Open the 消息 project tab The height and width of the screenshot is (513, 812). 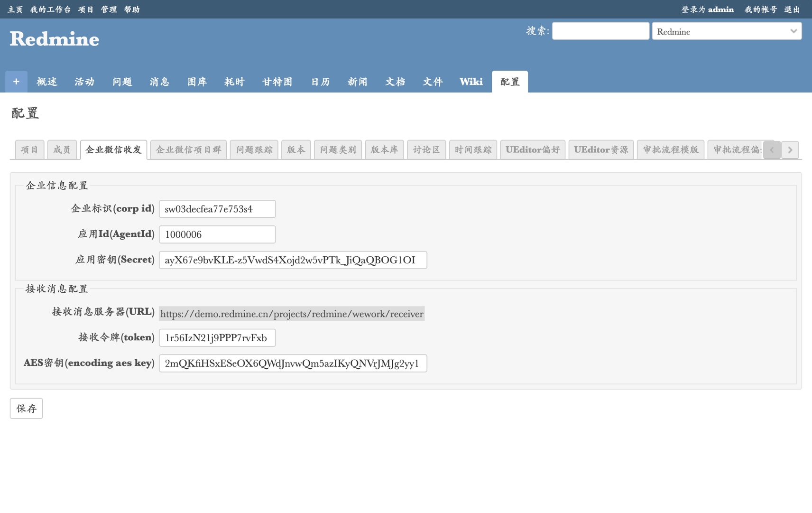pyautogui.click(x=159, y=82)
